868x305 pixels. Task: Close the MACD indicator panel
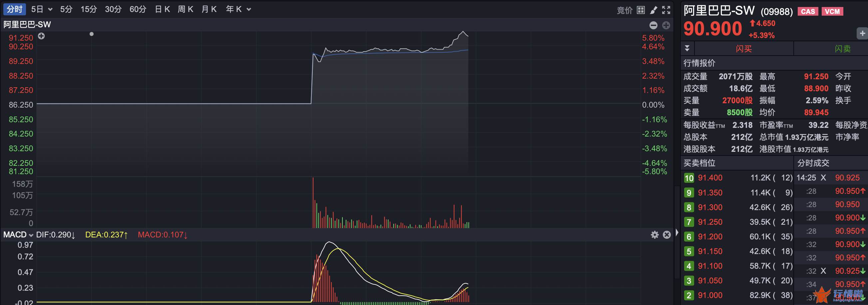click(x=666, y=234)
